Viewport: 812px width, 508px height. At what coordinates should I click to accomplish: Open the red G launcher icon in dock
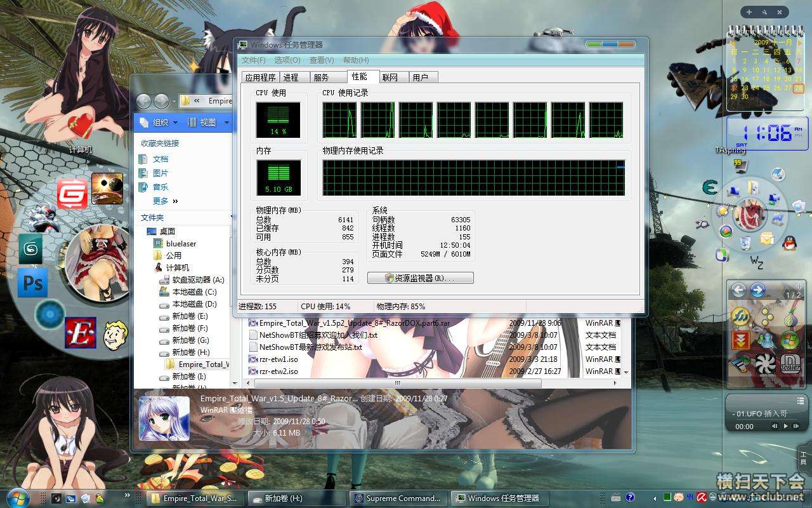[x=72, y=194]
